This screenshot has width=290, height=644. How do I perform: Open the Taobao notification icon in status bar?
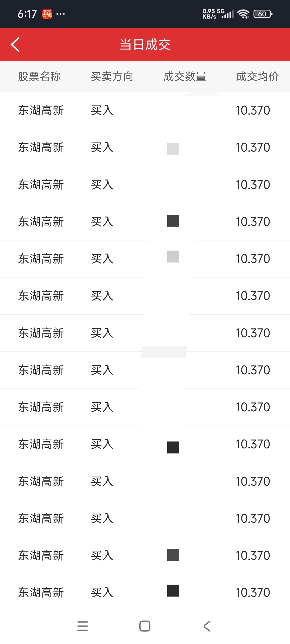[47, 14]
